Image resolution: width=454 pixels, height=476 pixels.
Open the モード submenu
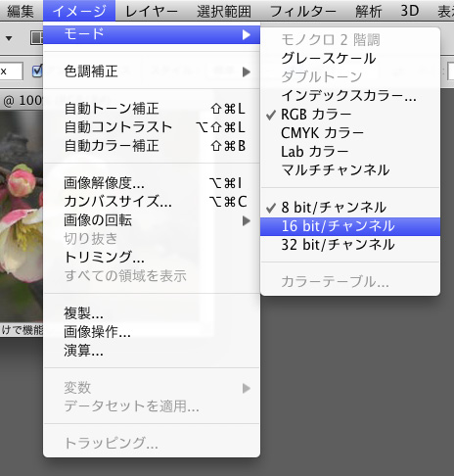click(x=152, y=34)
